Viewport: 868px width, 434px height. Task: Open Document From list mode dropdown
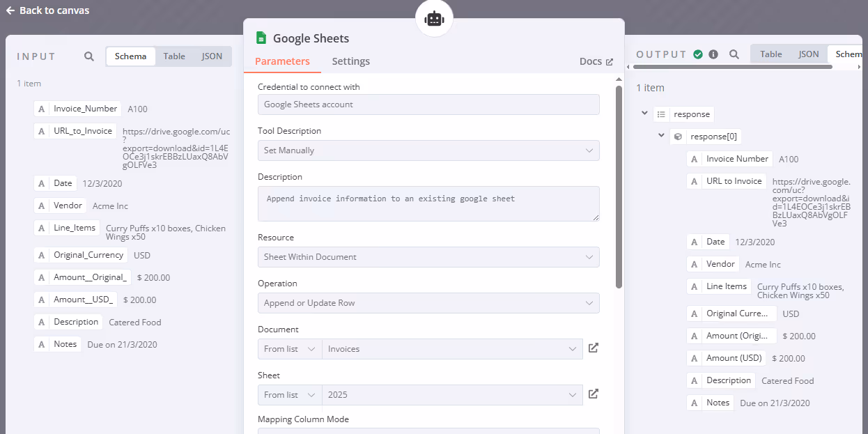click(290, 349)
